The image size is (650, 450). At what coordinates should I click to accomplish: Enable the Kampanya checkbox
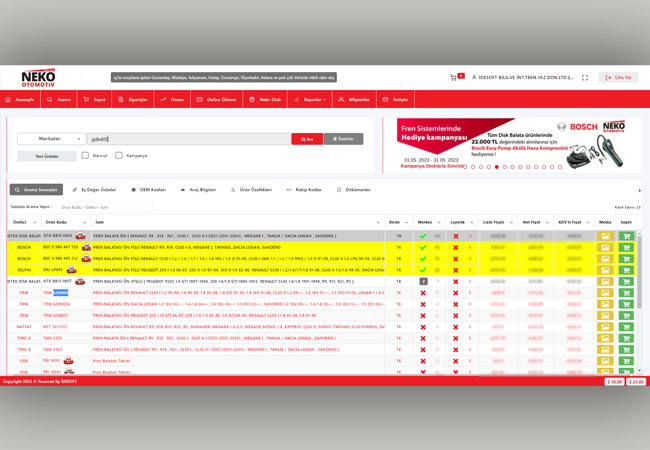pos(119,155)
